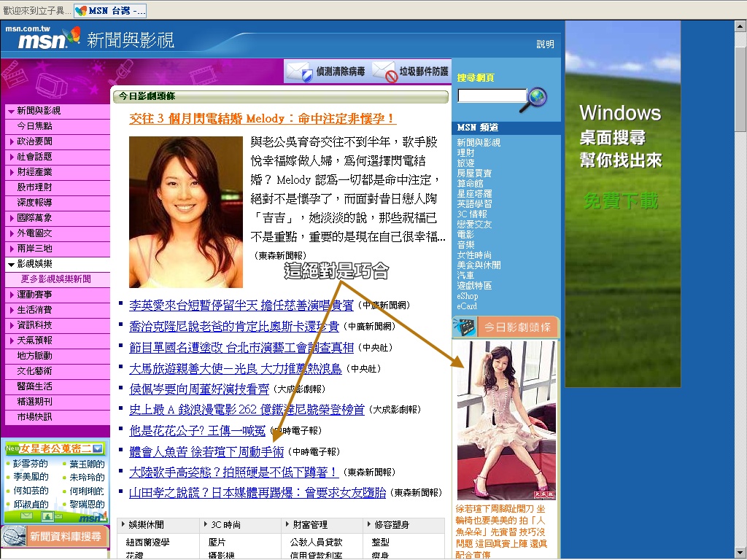Open article 大陸歌手高姿態
Screen dimensions: 747x560
click(x=233, y=472)
